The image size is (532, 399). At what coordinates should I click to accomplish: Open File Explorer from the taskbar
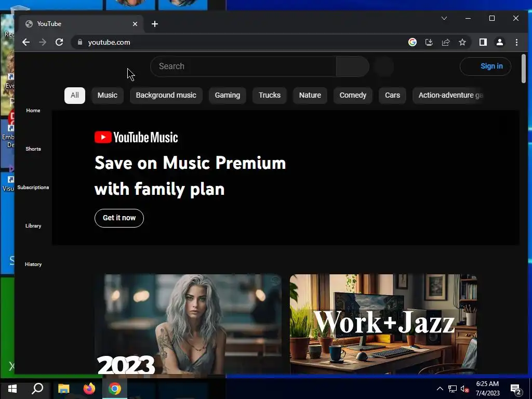(63, 389)
